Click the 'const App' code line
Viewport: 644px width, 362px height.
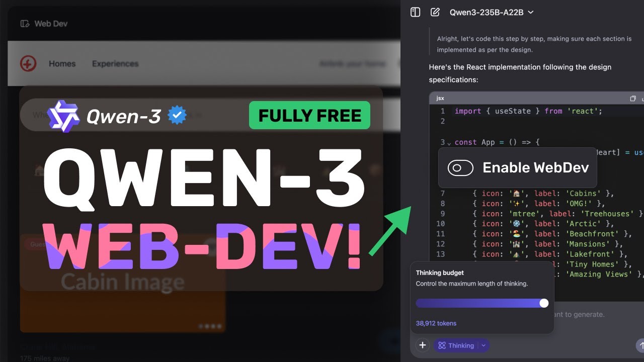point(497,142)
